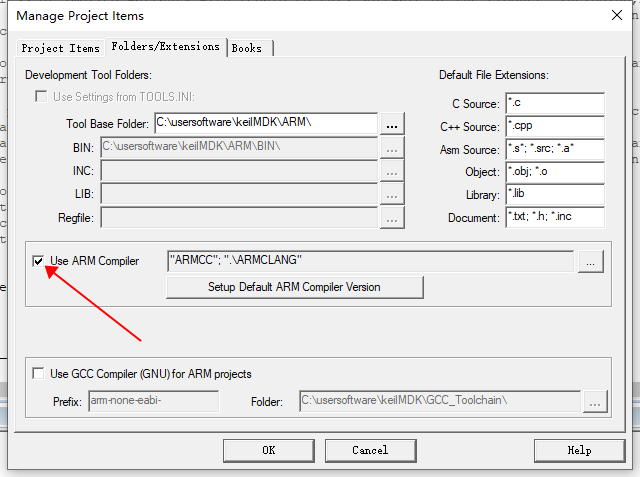Viewport: 640px width, 477px height.
Task: Click Setup Default ARM Compiler Version button
Action: click(x=294, y=287)
